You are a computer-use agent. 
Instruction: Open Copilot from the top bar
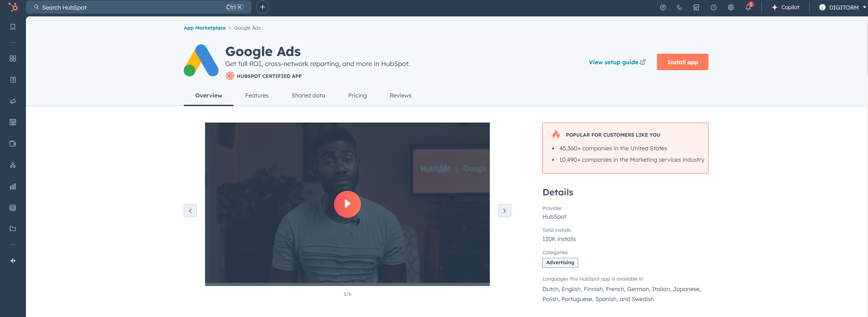click(786, 7)
